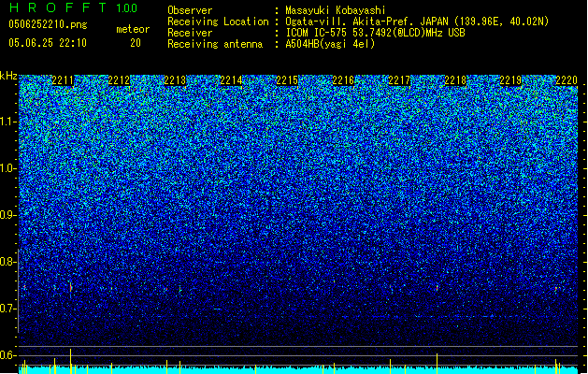This screenshot has width=588, height=374.
Task: Click the Observer field label
Action: (x=190, y=10)
